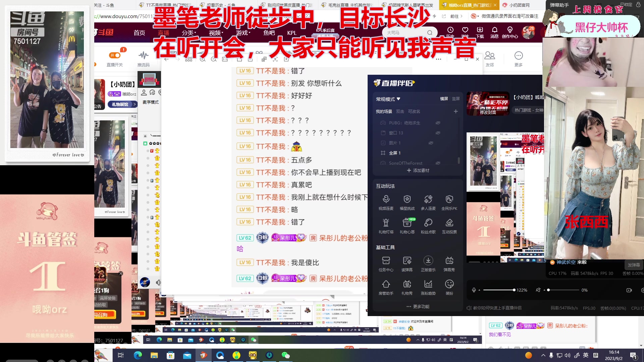Screen dimensions: 644x362
Task: Open 礼物灯塔 in 互动玩法
Action: [386, 226]
